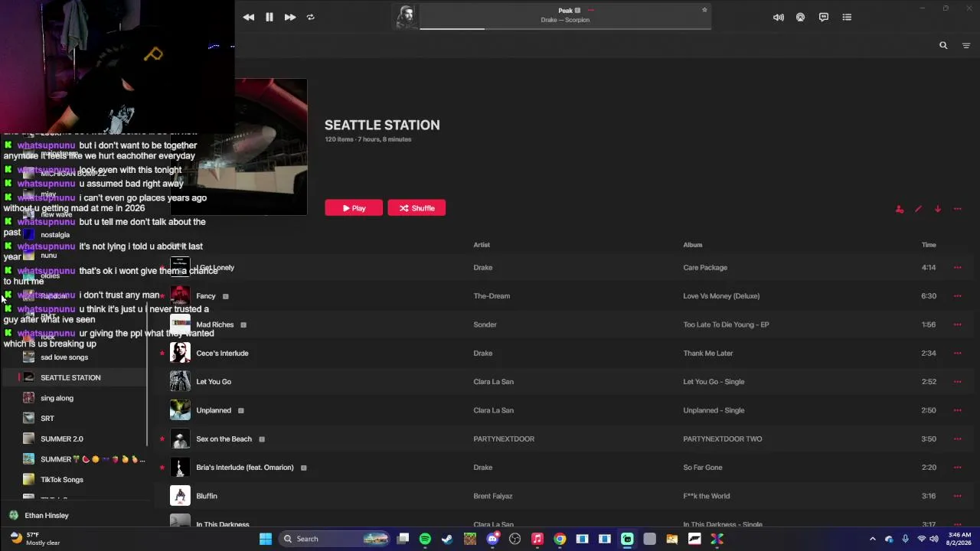Screen dimensions: 980x551
Task: Click the Bluffin album art thumbnail
Action: point(180,496)
